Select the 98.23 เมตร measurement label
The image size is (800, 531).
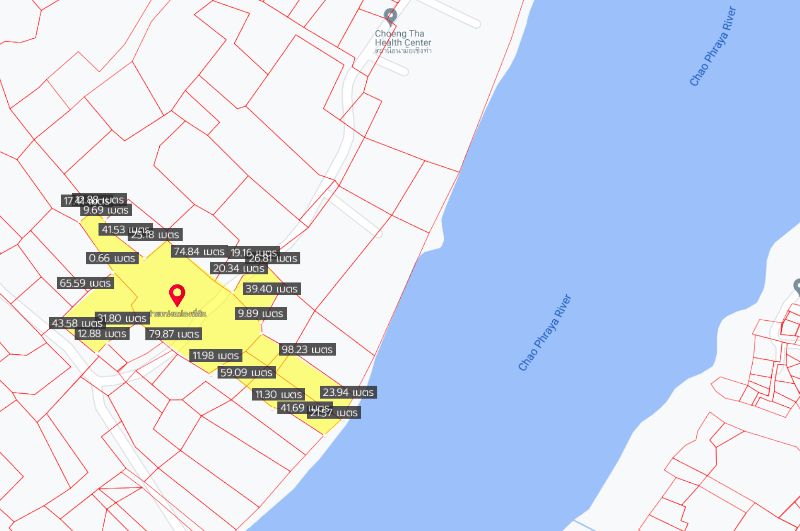click(307, 350)
